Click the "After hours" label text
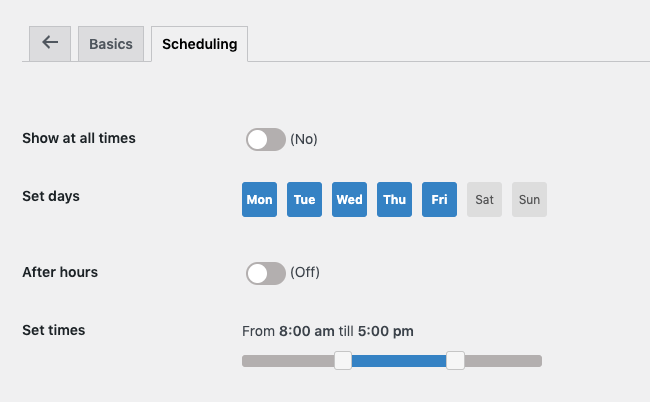Viewport: 650px width, 402px height. click(60, 271)
